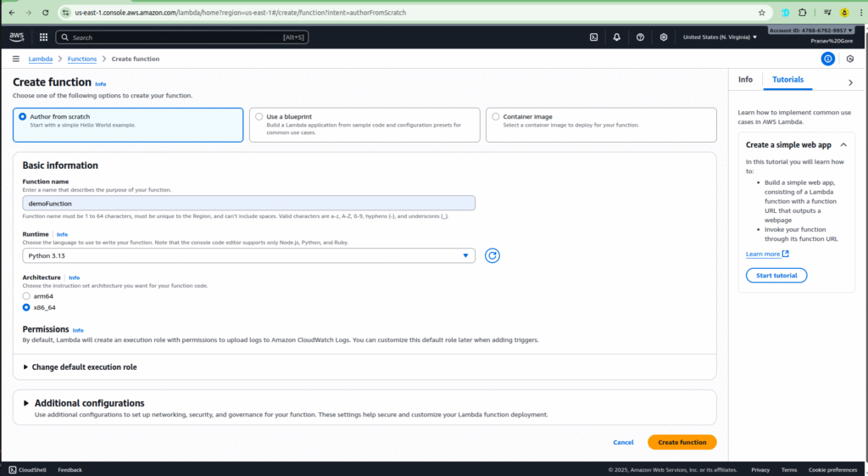Open the Account ID dropdown
Viewport: 868px width, 476px height.
[811, 31]
